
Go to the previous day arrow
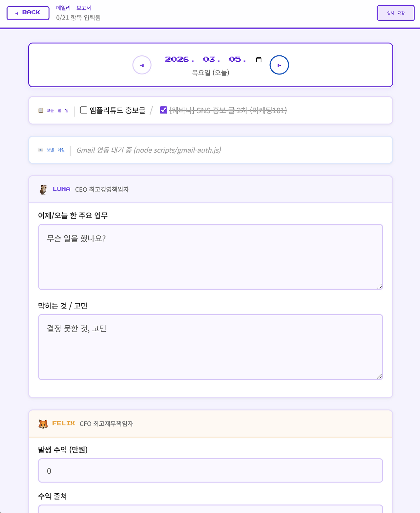[142, 65]
